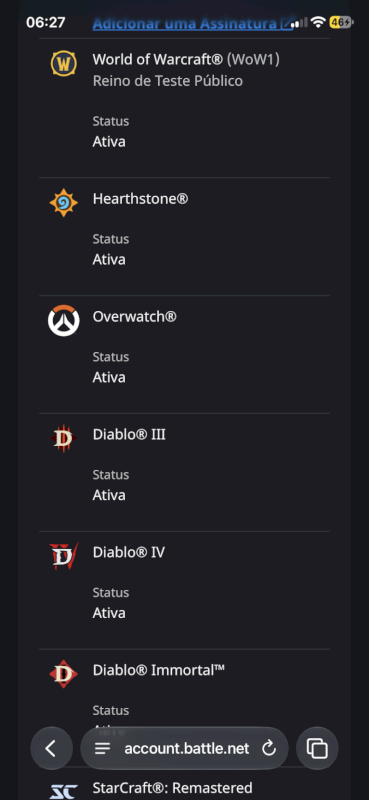Tap the StarCraft Remastered SC icon
Image resolution: width=369 pixels, height=800 pixels.
(64, 791)
